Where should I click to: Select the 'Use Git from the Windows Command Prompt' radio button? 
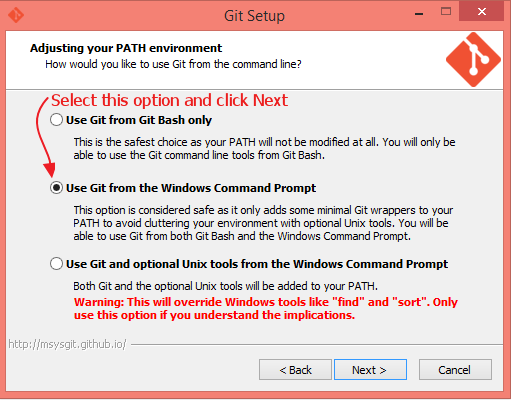tap(56, 188)
